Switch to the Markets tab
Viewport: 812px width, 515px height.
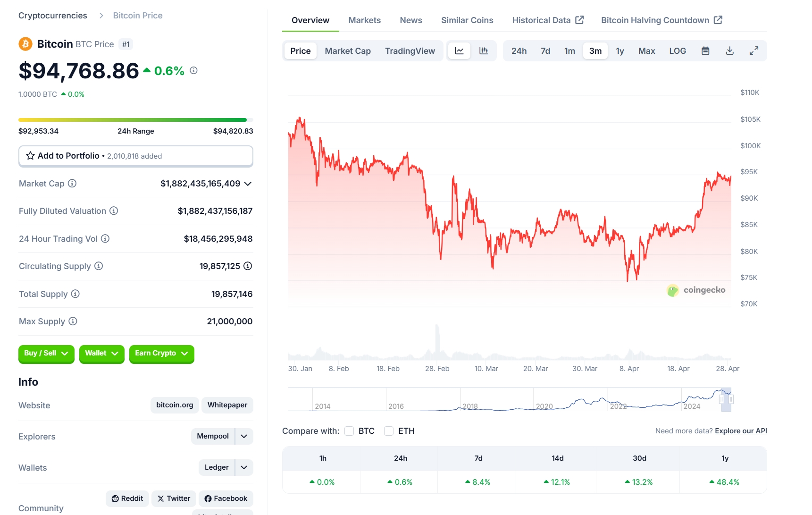(x=365, y=20)
